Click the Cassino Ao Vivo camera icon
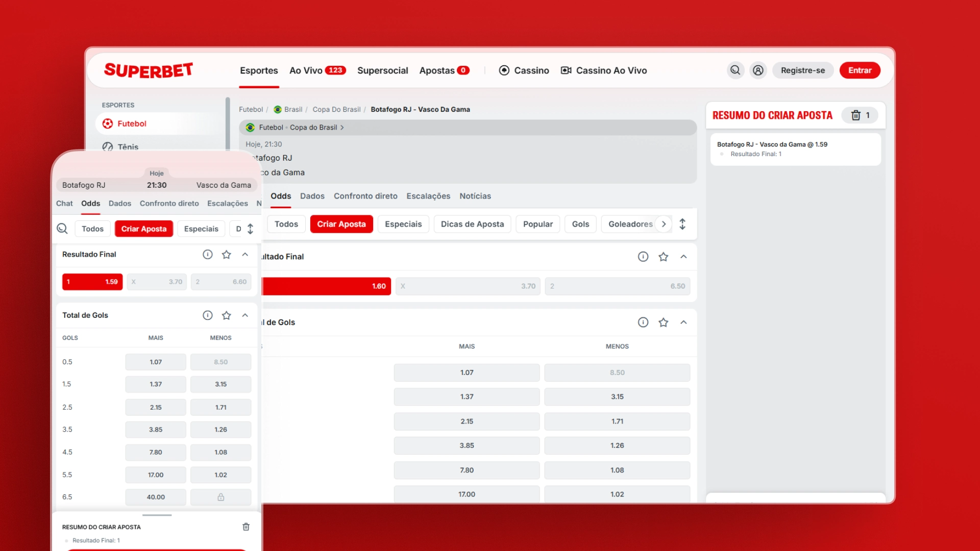 pos(566,70)
